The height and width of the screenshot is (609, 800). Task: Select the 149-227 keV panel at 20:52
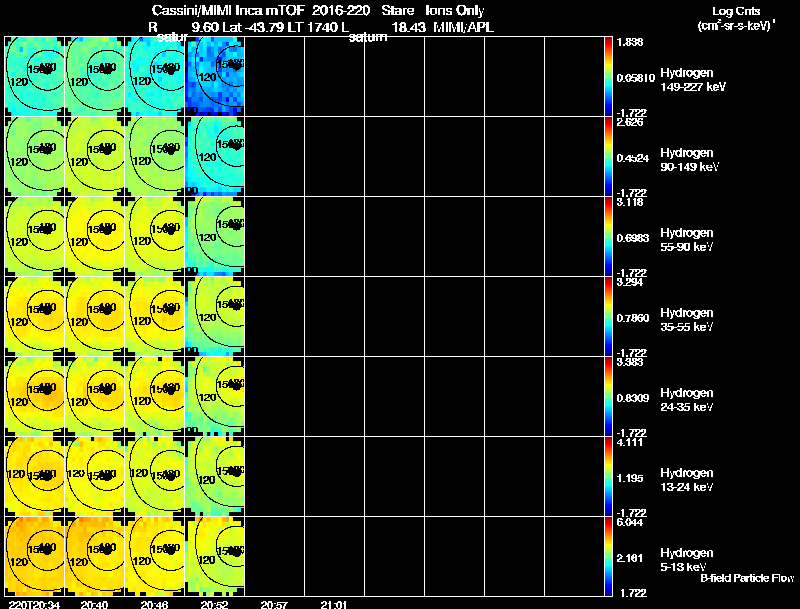(x=215, y=77)
